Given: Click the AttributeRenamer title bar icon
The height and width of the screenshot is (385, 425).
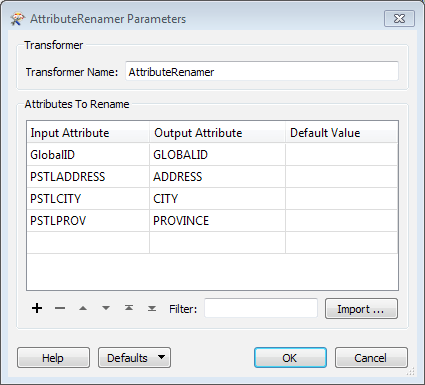Looking at the screenshot, I should click(x=17, y=19).
